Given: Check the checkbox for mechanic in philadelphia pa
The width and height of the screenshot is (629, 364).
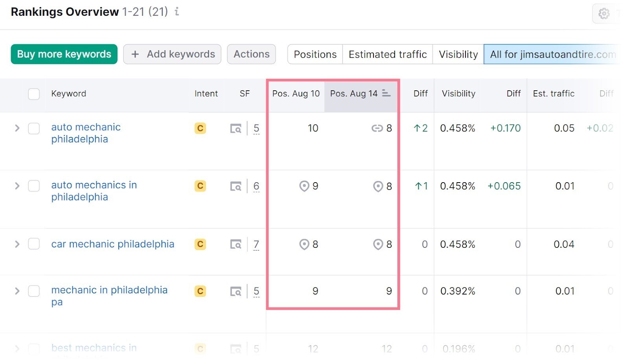Looking at the screenshot, I should tap(34, 291).
